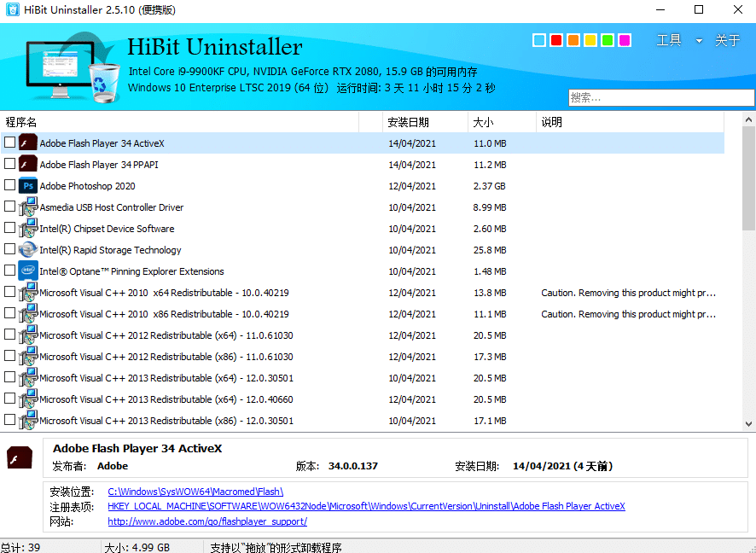Tick the Visual C++ 2010 x64 Redistributable checkbox
The height and width of the screenshot is (553, 756).
(9, 291)
